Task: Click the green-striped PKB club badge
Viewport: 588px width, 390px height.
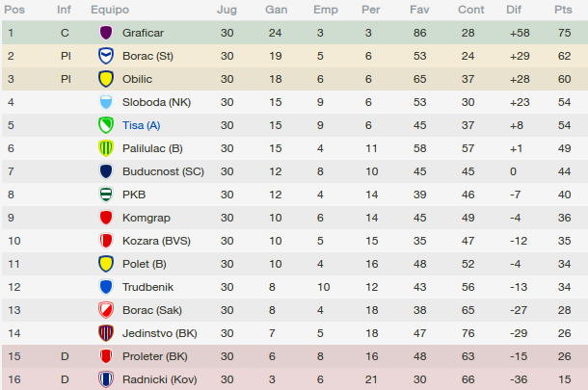Action: click(106, 195)
